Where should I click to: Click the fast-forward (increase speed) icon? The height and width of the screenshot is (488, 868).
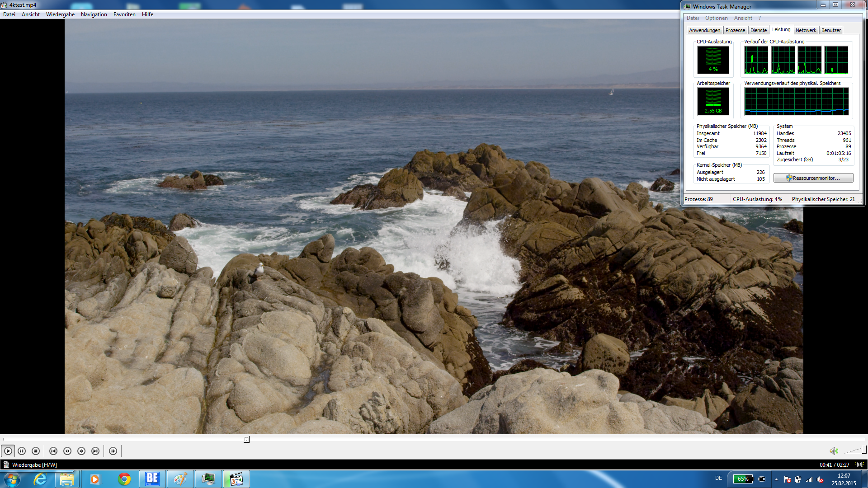[x=81, y=451]
